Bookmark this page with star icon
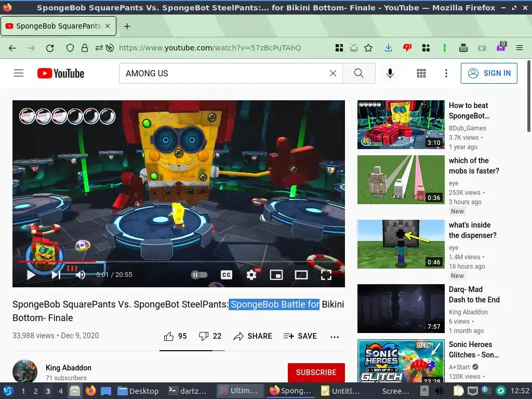The image size is (532, 399). [368, 48]
